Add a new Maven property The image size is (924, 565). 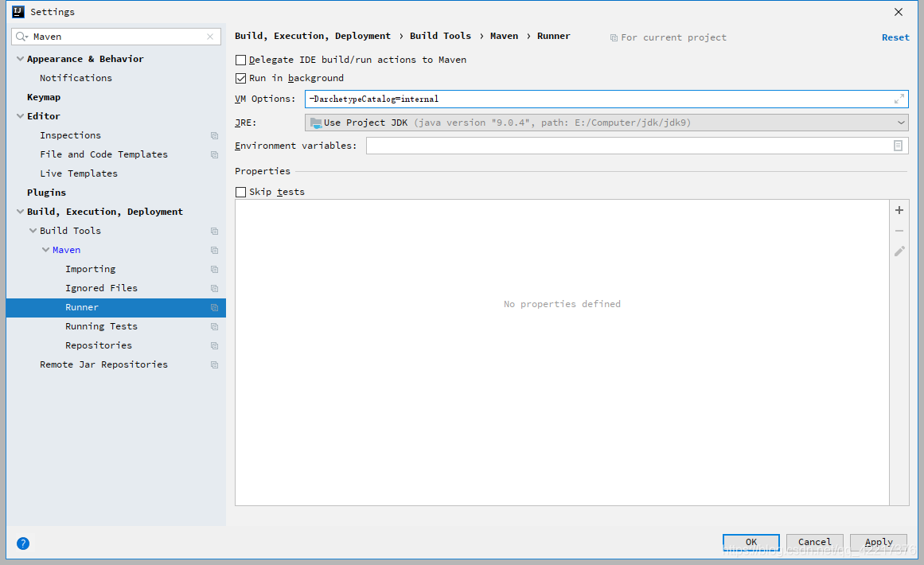(x=899, y=210)
